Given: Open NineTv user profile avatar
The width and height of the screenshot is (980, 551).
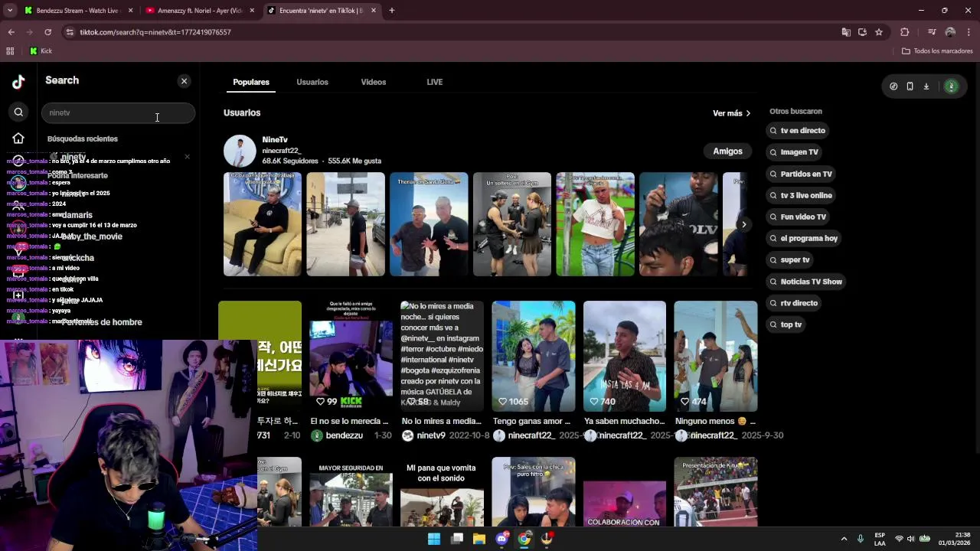Looking at the screenshot, I should [x=240, y=151].
